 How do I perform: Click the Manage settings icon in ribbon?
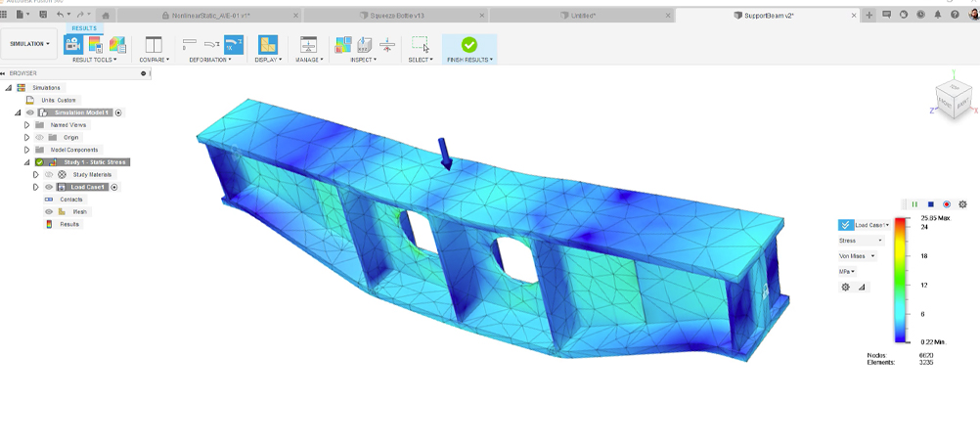(x=308, y=44)
